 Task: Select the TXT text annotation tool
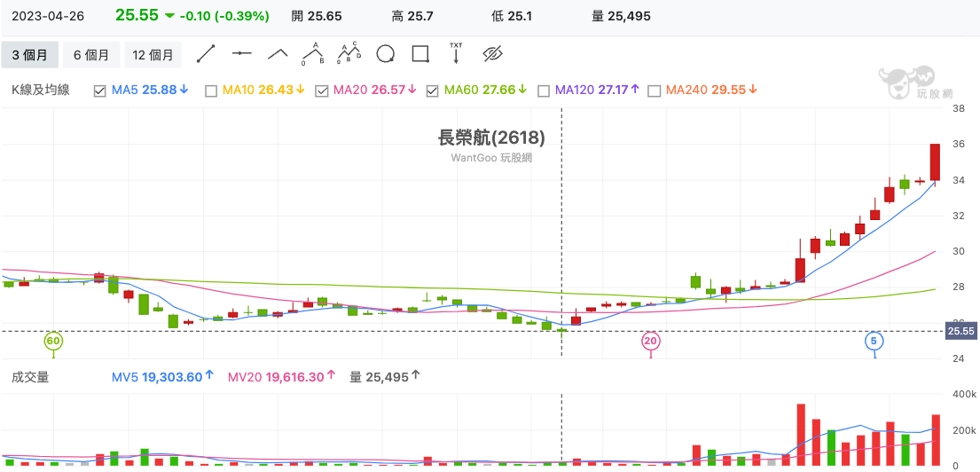tap(456, 54)
